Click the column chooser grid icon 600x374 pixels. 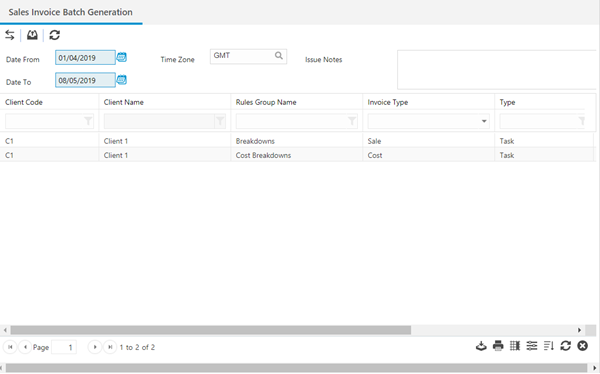(x=515, y=346)
